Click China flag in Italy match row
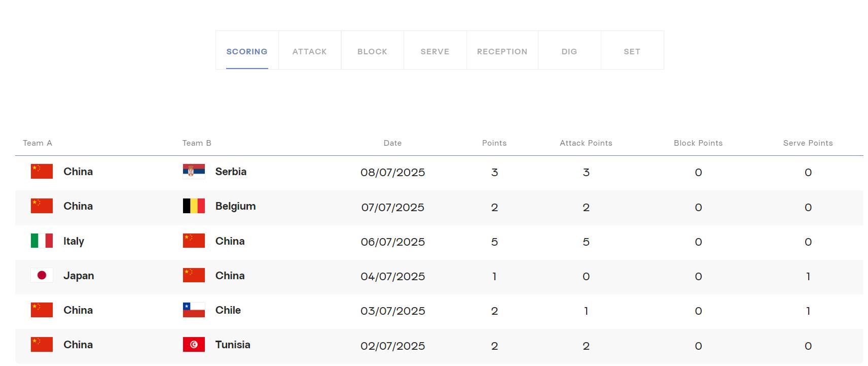 point(194,241)
